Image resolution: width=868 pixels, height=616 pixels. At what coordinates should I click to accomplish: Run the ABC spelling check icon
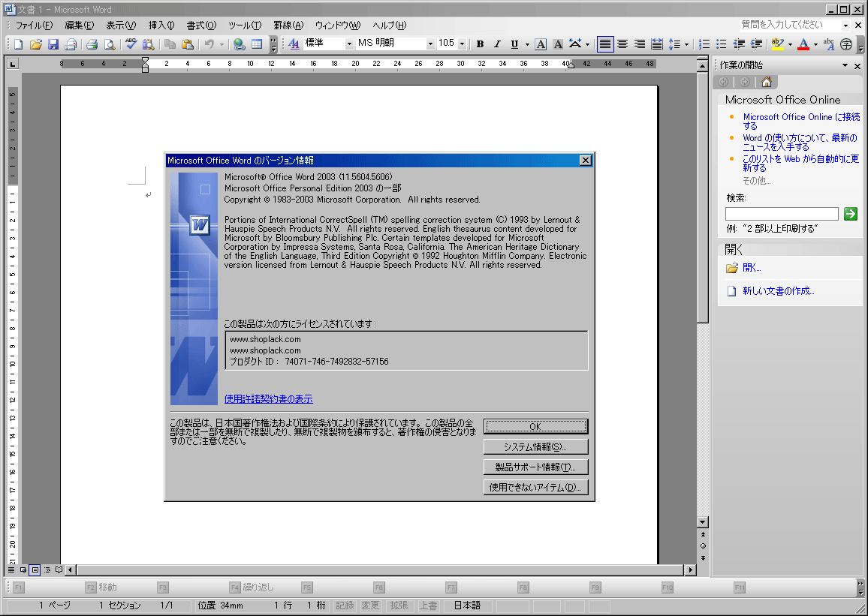[131, 44]
